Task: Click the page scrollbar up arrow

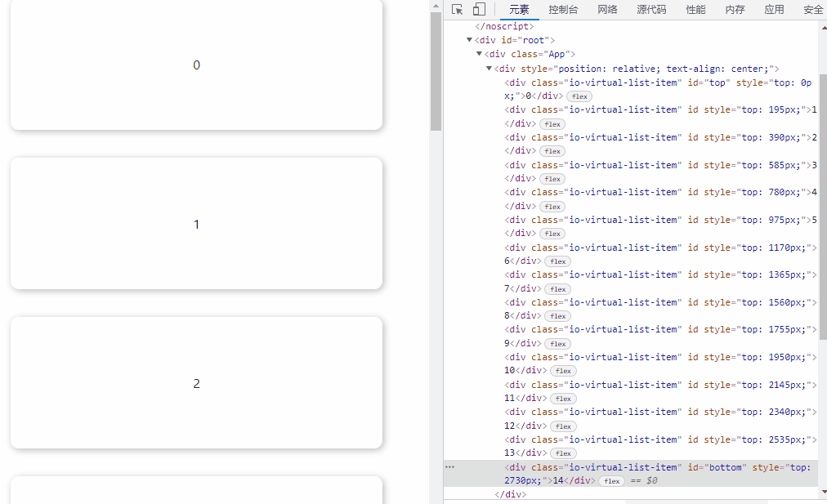Action: 436,6
